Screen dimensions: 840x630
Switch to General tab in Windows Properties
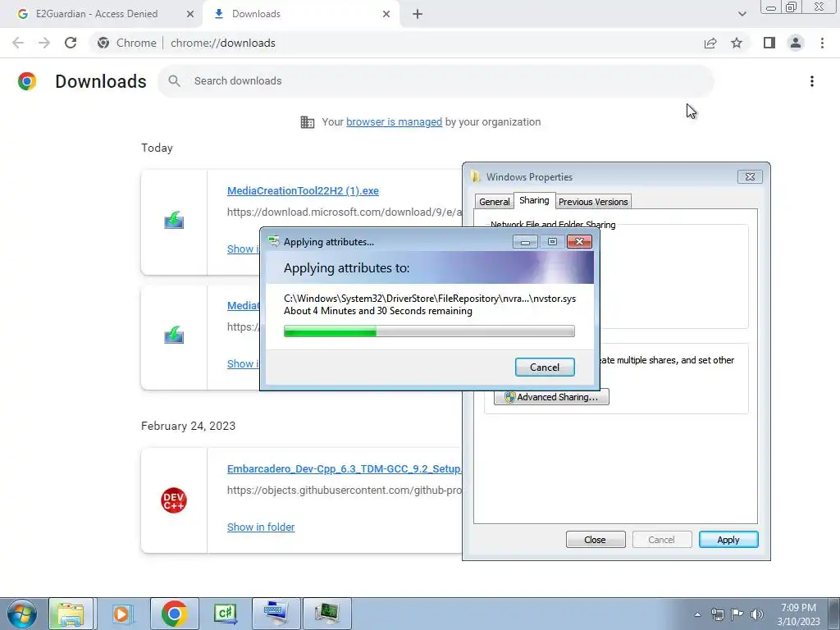click(495, 202)
